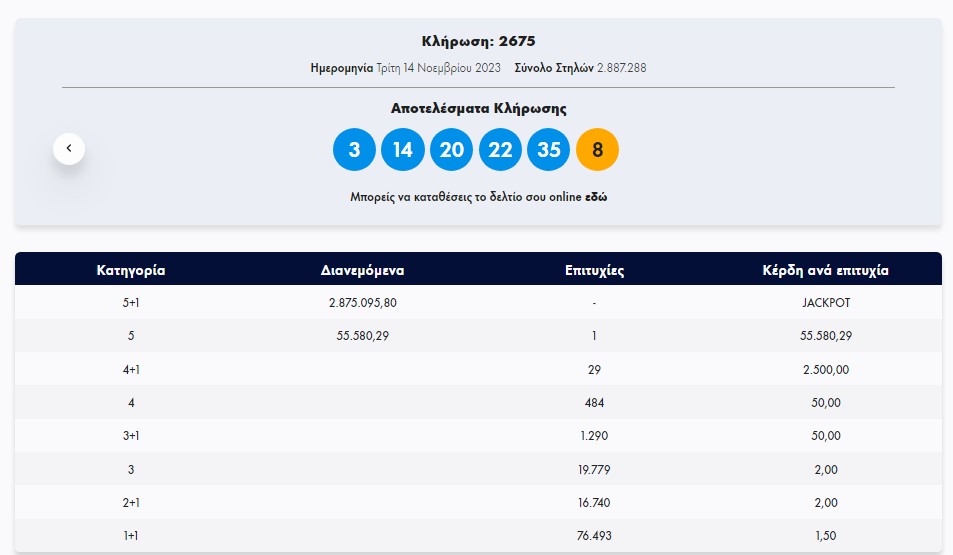This screenshot has height=555, width=953.
Task: Click the 4+1 category row label
Action: click(131, 369)
